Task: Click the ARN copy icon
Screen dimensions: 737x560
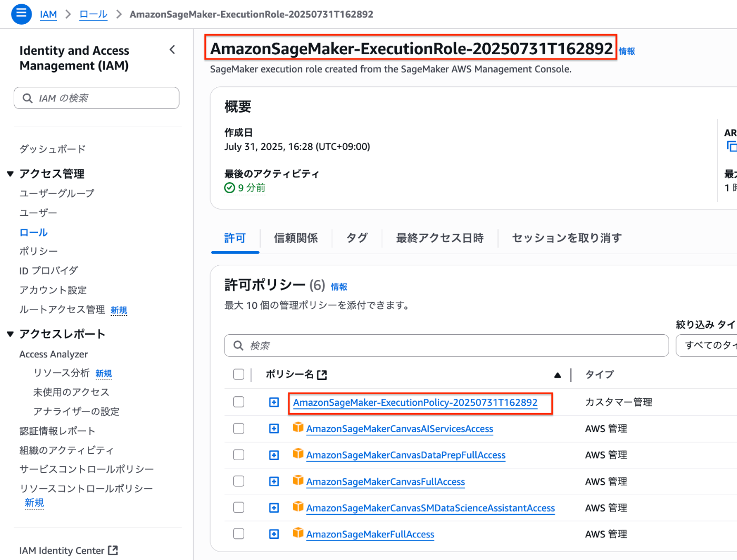Action: pyautogui.click(x=731, y=146)
